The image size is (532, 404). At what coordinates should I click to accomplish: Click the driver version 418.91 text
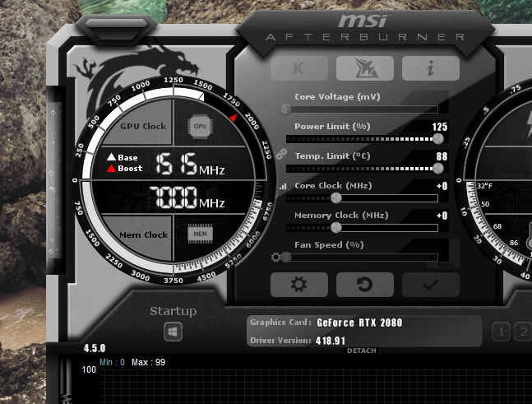point(330,341)
